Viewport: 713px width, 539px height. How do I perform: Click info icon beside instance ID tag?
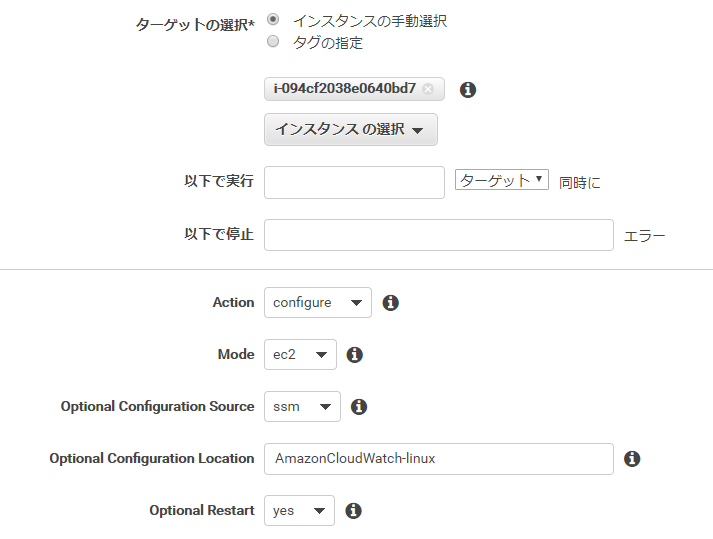[467, 90]
